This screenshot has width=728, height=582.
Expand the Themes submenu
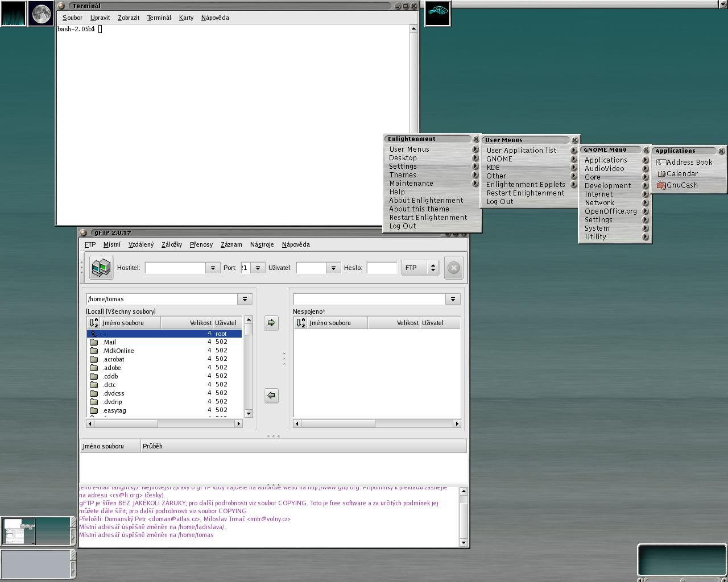[x=475, y=175]
